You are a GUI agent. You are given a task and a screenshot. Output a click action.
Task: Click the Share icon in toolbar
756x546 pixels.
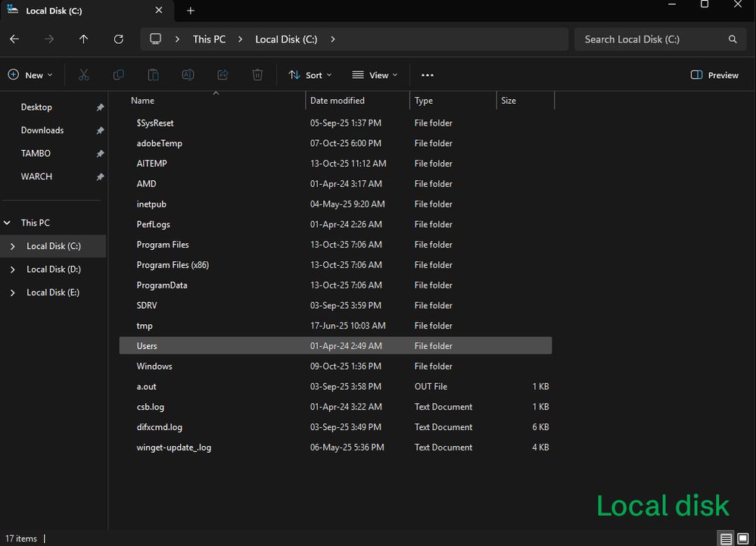tap(222, 75)
